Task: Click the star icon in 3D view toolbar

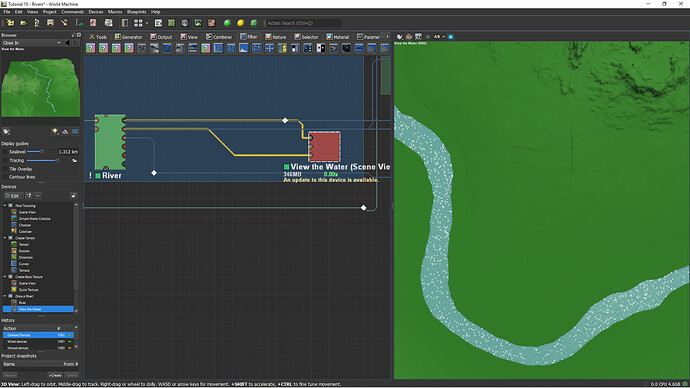Action: point(451,37)
